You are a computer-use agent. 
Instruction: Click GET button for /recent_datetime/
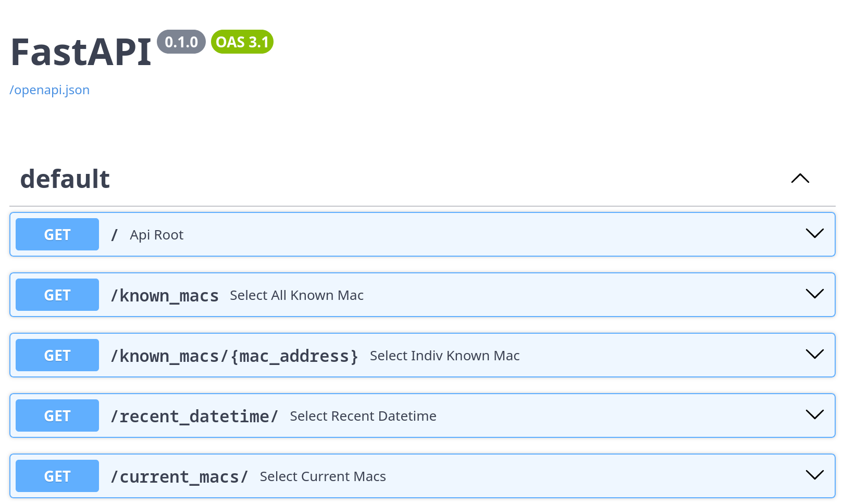click(57, 415)
